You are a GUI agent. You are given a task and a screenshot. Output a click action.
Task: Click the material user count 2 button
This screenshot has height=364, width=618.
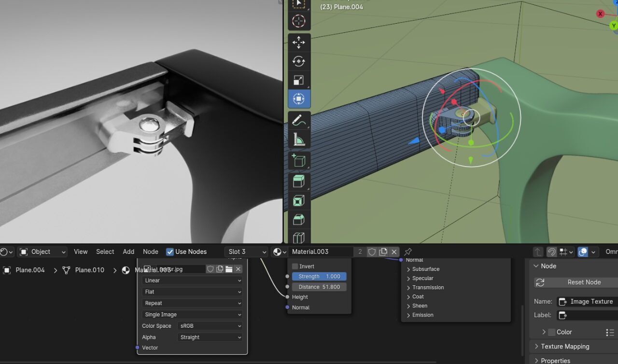click(360, 252)
